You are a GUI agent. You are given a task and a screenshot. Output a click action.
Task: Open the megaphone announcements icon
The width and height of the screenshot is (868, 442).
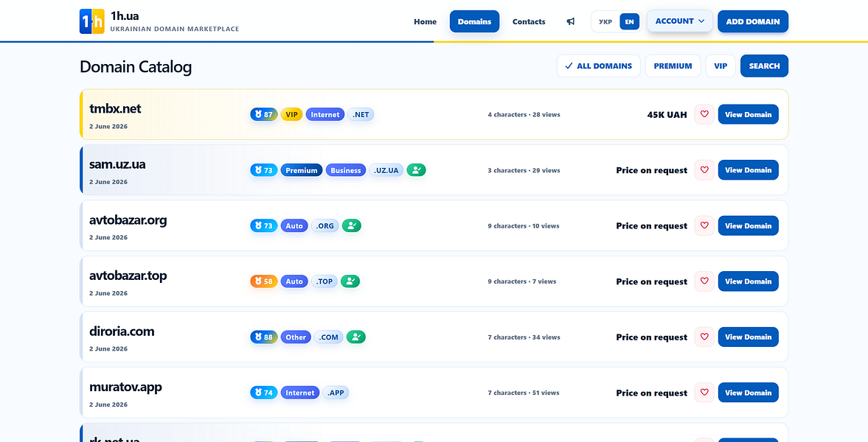click(x=571, y=21)
